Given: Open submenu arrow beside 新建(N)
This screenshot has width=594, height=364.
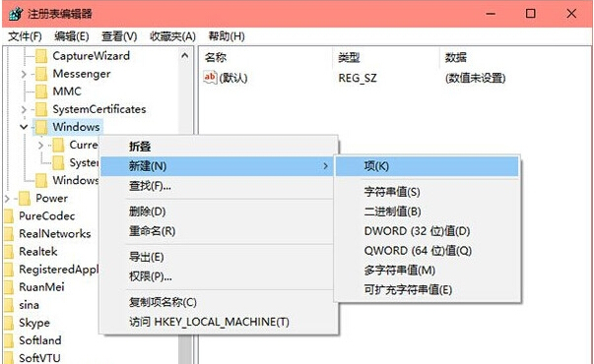Looking at the screenshot, I should click(325, 166).
